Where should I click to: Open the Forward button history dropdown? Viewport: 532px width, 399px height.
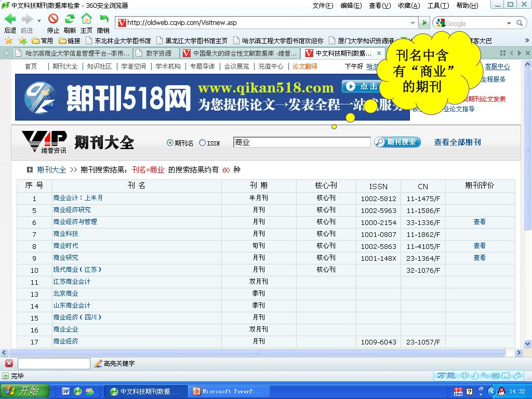[x=39, y=21]
